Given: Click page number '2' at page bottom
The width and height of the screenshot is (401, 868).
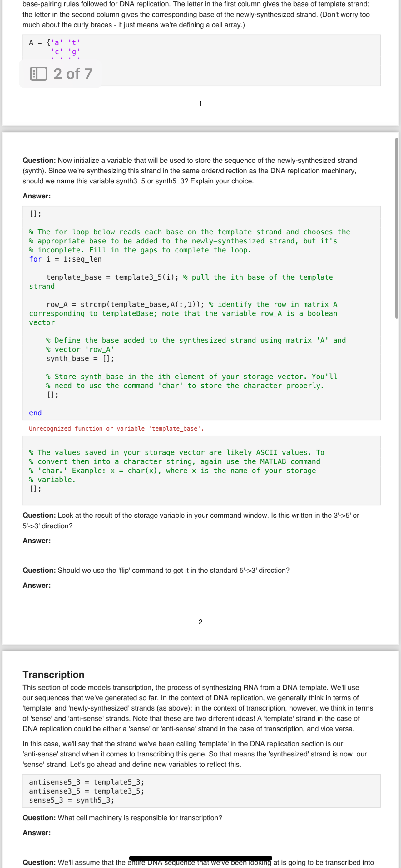Looking at the screenshot, I should tap(200, 622).
